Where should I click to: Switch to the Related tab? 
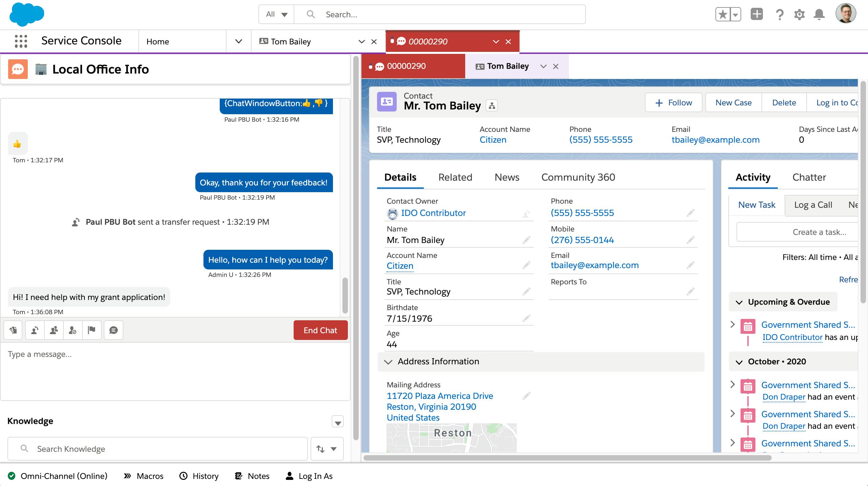tap(455, 177)
